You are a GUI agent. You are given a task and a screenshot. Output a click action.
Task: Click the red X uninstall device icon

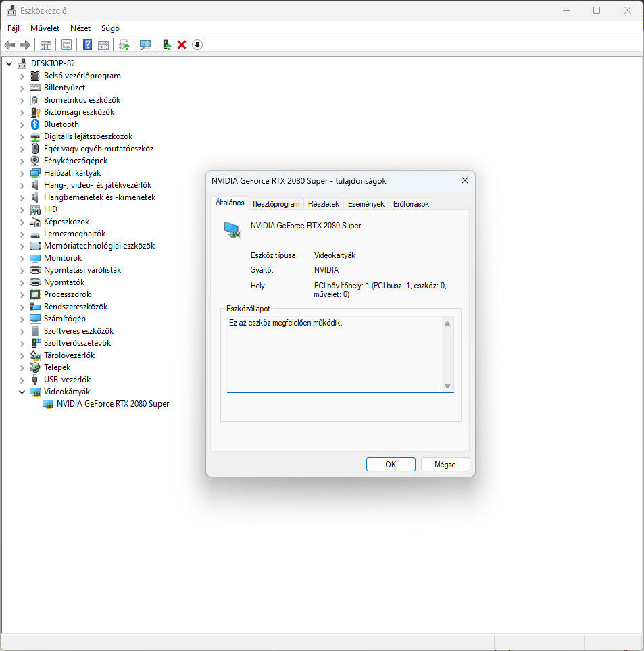coord(182,45)
